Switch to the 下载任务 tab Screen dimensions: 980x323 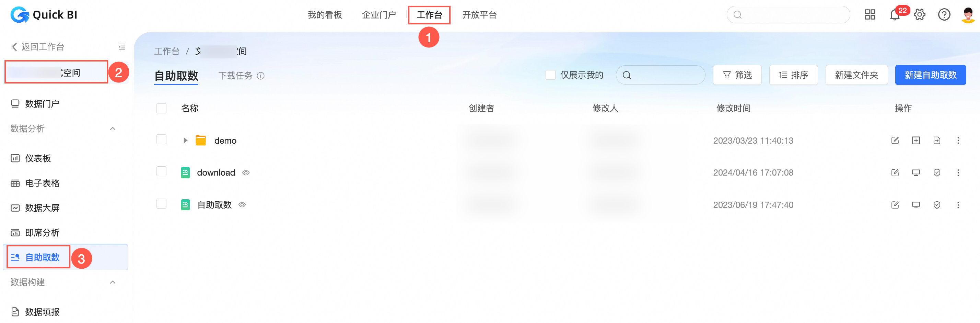click(235, 76)
